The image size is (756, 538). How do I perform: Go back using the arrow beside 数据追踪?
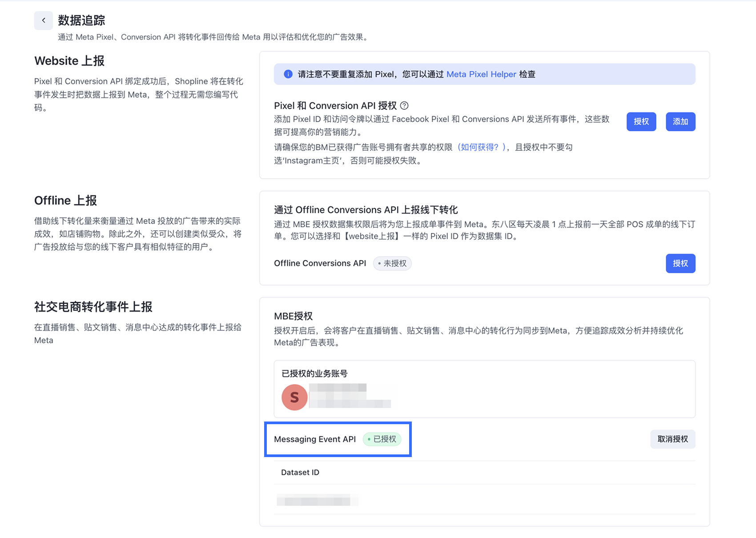coord(44,20)
